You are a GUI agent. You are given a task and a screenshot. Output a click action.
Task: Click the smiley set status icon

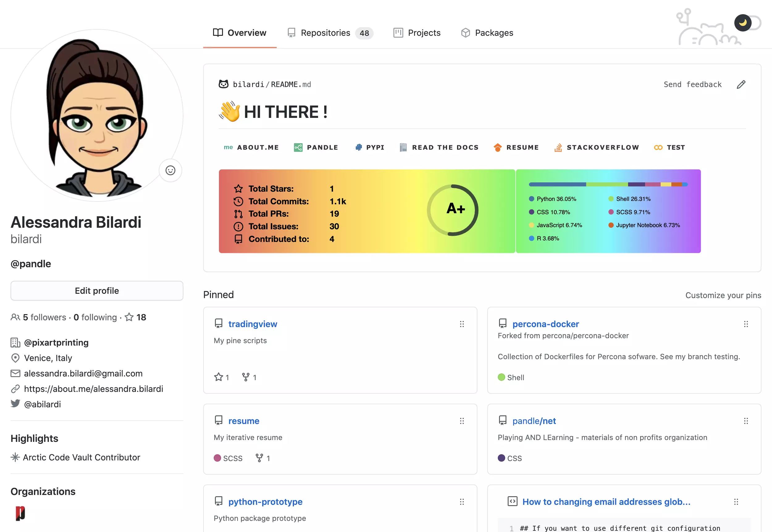pos(170,170)
